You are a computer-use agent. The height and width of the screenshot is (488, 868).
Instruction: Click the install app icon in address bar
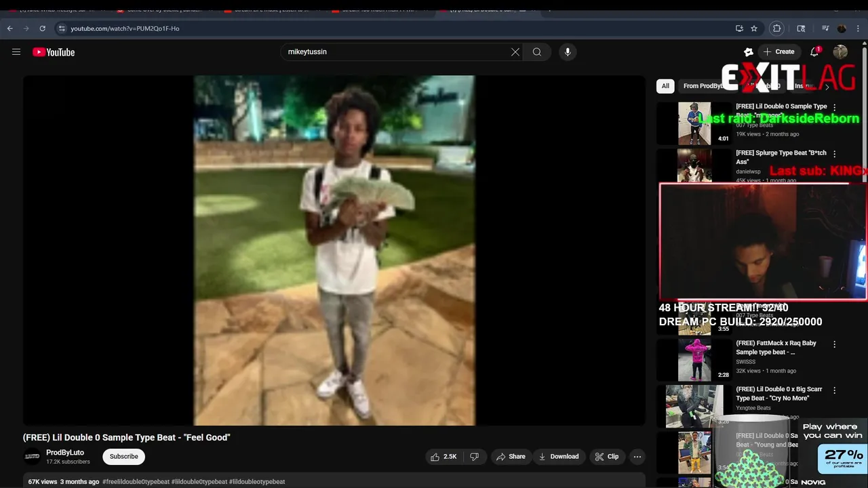739,28
